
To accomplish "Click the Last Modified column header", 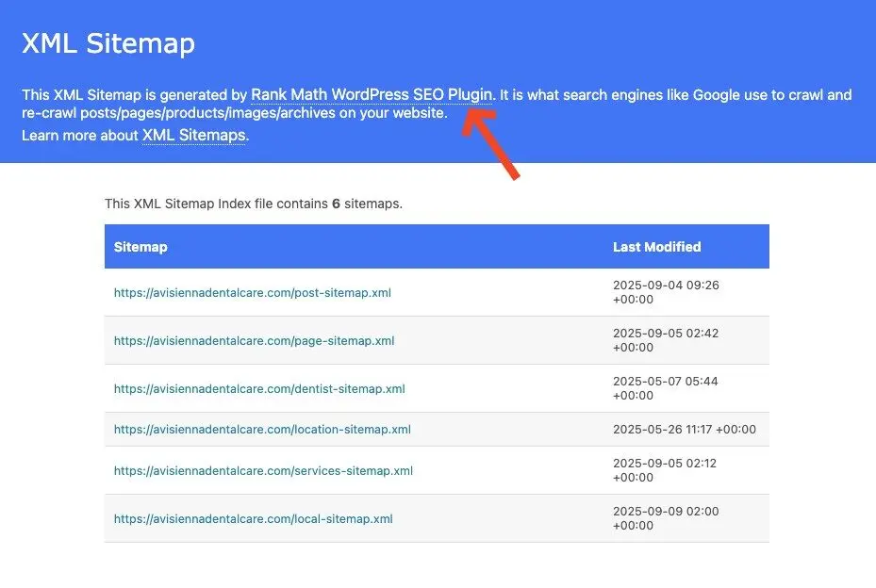I will 657,247.
